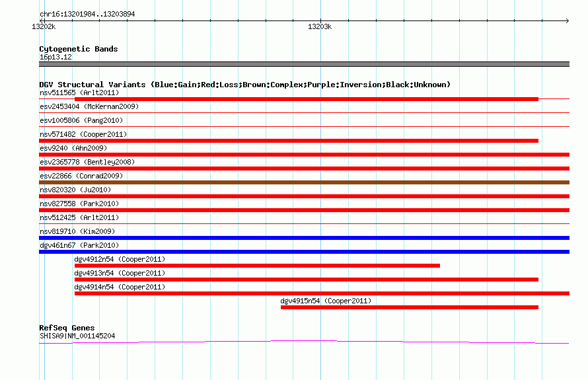Click the dgv4912n54 (Cooper2011) label text
The width and height of the screenshot is (588, 380).
coord(120,259)
